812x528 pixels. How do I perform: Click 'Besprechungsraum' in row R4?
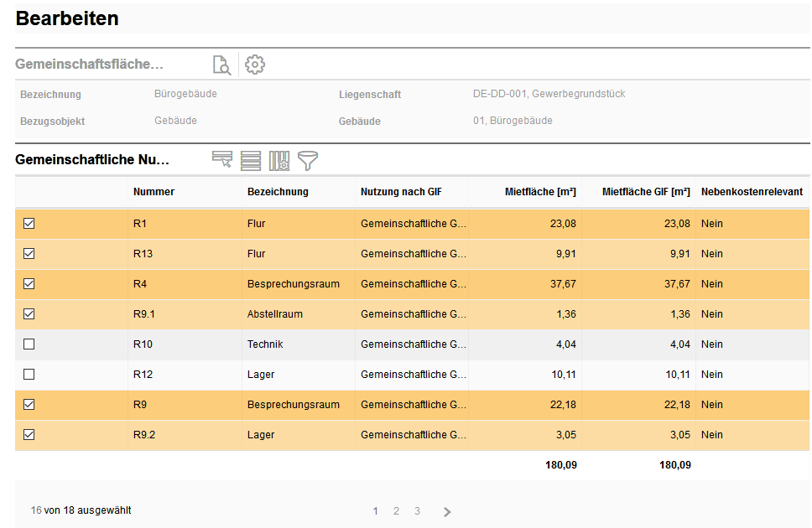(294, 283)
